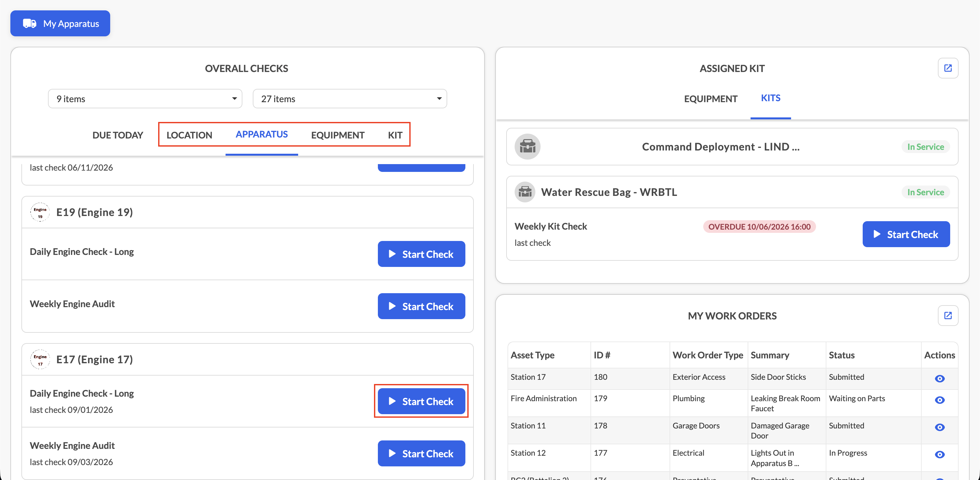Open the 27 items dropdown
This screenshot has width=980, height=480.
(x=350, y=99)
